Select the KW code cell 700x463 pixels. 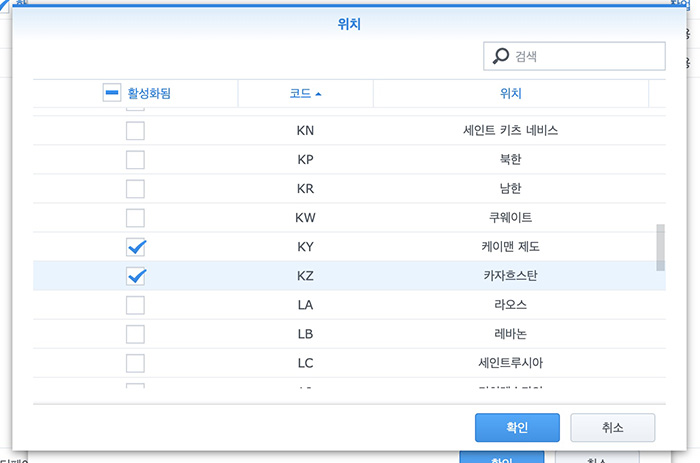pyautogui.click(x=305, y=218)
